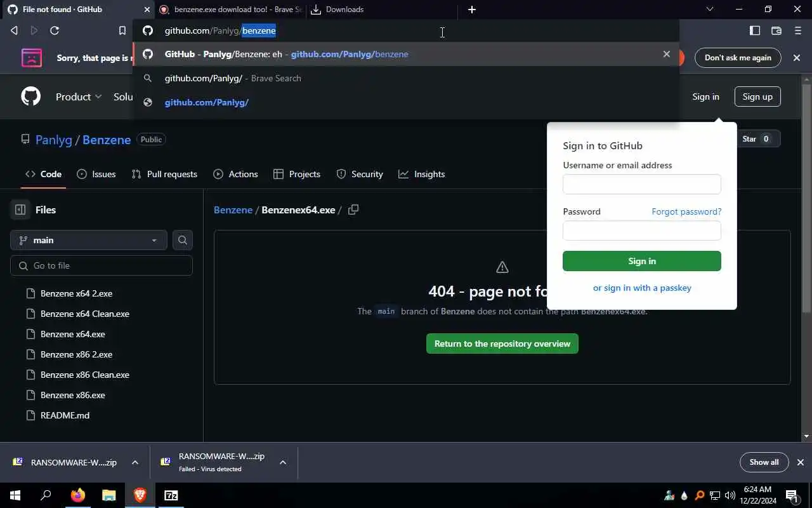Star the Benzene repository
The height and width of the screenshot is (508, 812).
coord(757,139)
